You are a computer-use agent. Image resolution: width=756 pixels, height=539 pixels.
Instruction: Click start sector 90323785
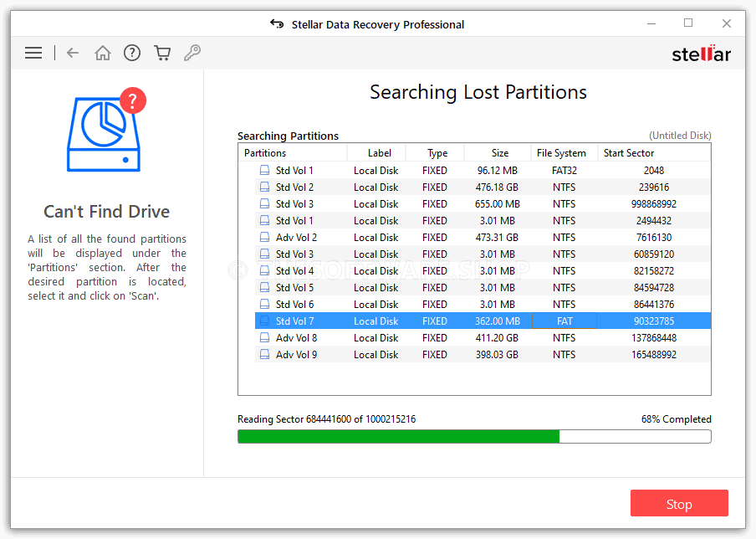tap(654, 321)
